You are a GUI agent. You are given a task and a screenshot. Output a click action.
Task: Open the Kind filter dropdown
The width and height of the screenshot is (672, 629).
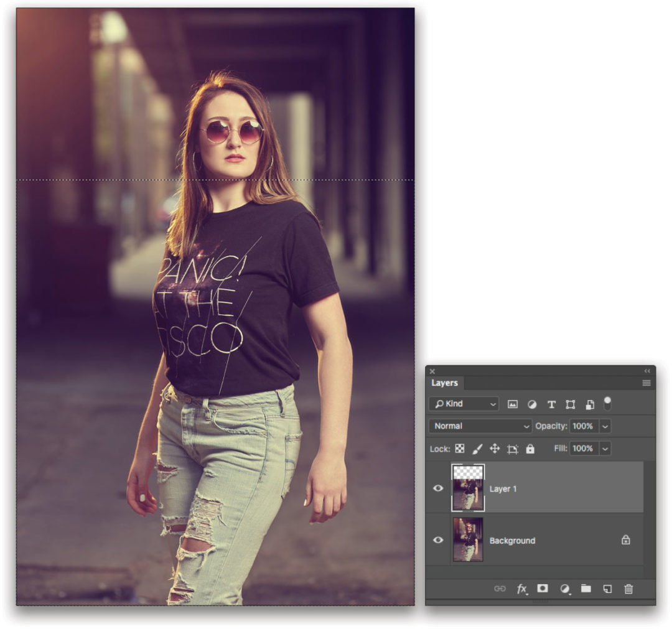464,404
